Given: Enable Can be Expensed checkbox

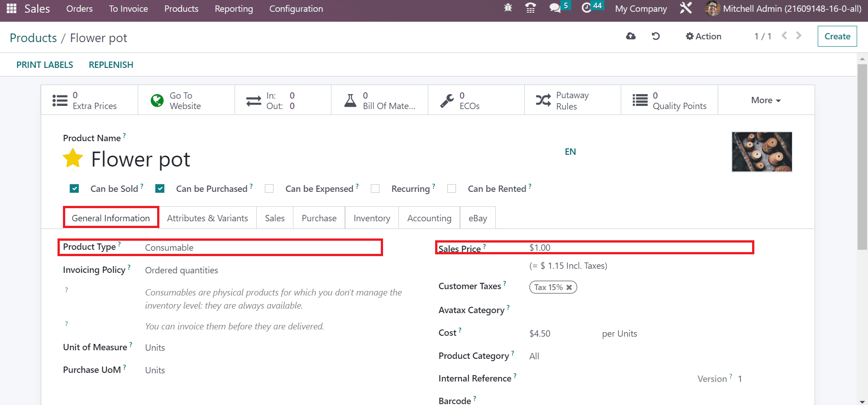Looking at the screenshot, I should [269, 189].
